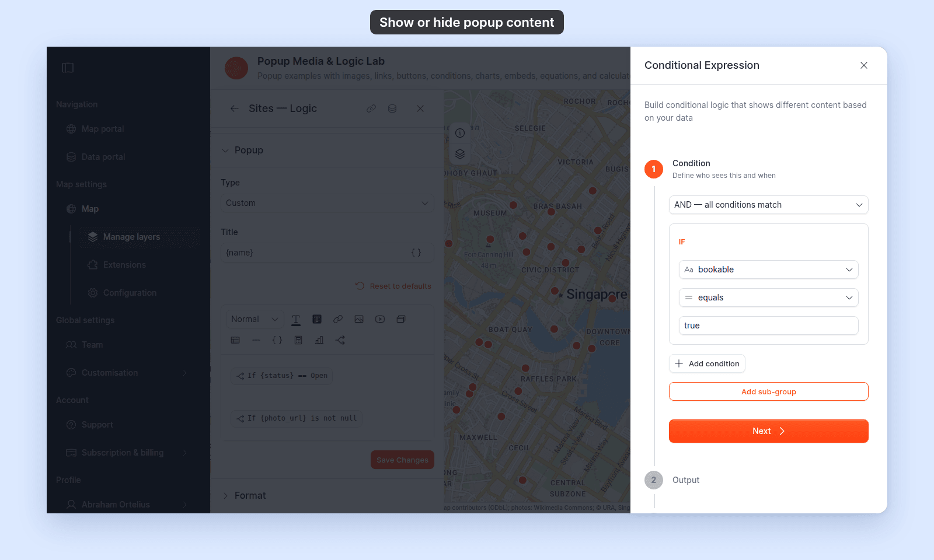Click the chart icon in editor toolbar

(319, 340)
